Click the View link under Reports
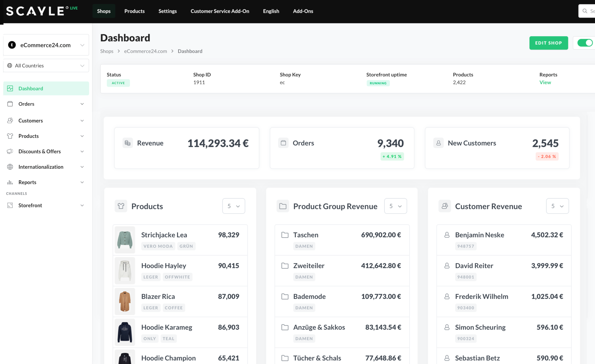Viewport: 595px width, 364px height. pos(545,82)
